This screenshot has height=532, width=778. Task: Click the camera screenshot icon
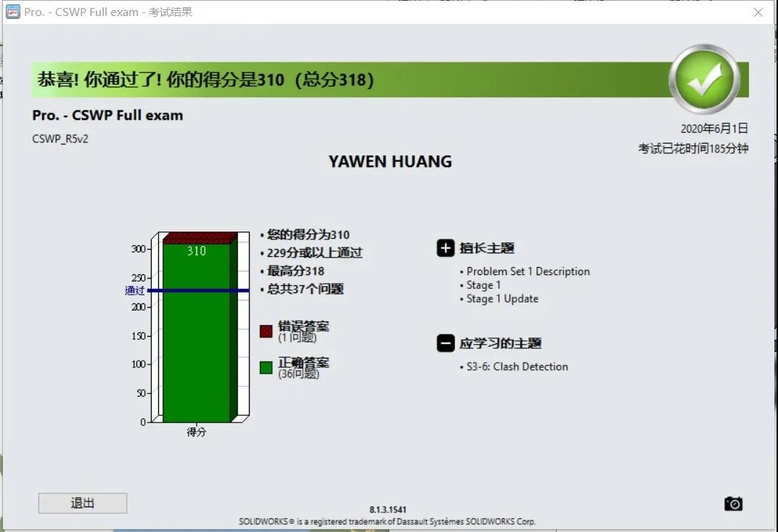pyautogui.click(x=733, y=504)
